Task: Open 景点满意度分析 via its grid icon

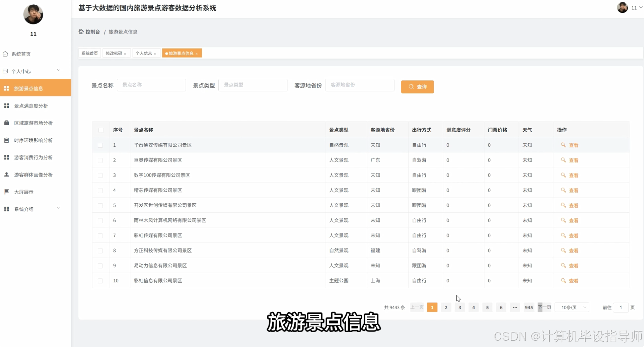Action: [7, 105]
